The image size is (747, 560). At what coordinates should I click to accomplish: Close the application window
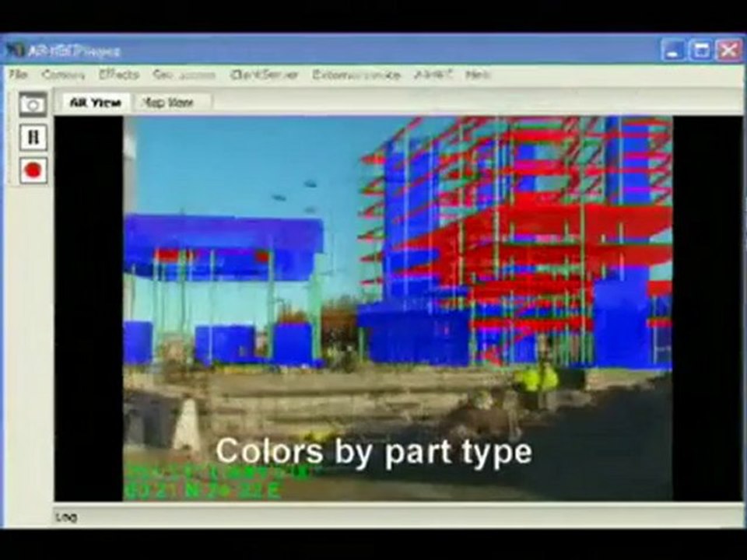tap(729, 50)
